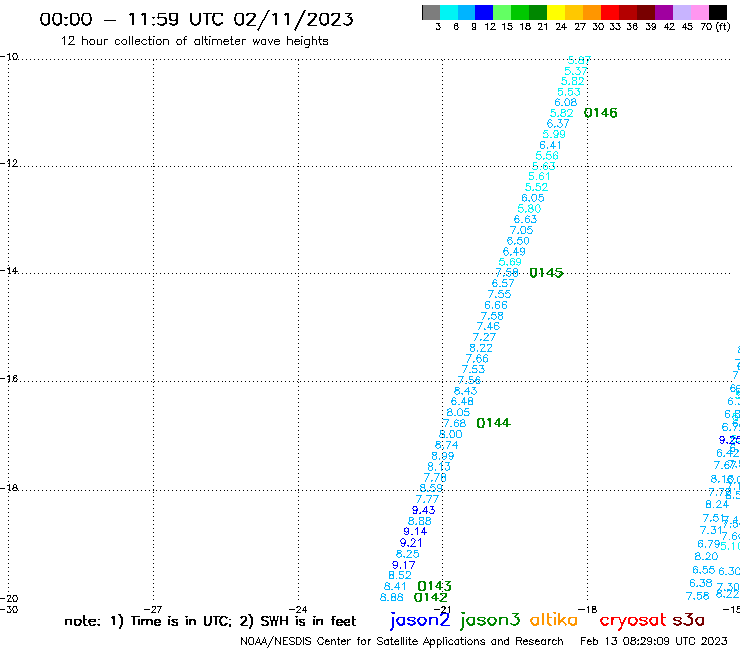The image size is (740, 650).
Task: Click the gray swatch in the color legend
Action: coord(431,12)
